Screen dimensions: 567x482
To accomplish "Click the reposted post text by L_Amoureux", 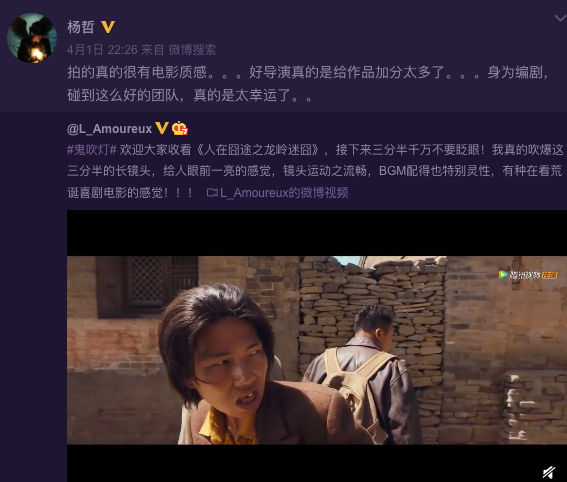I will point(315,171).
